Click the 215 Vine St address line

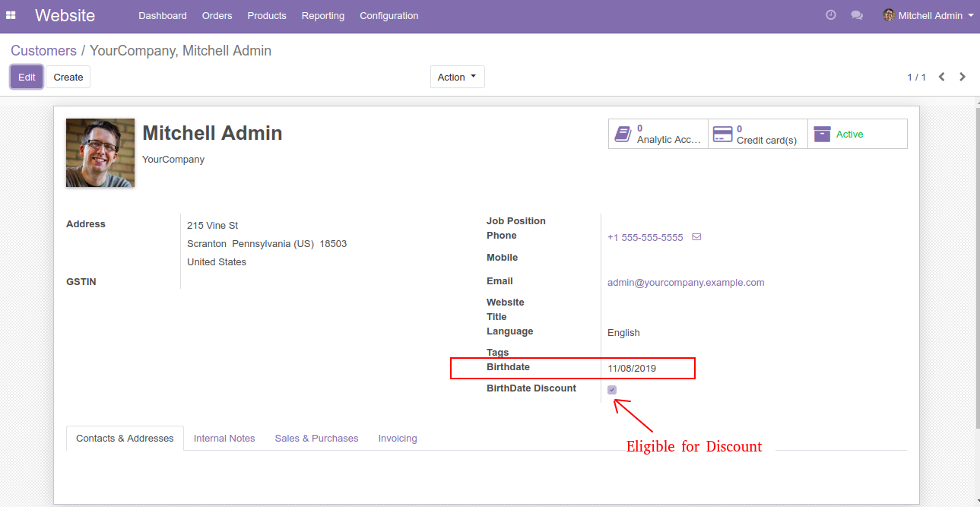coord(212,226)
